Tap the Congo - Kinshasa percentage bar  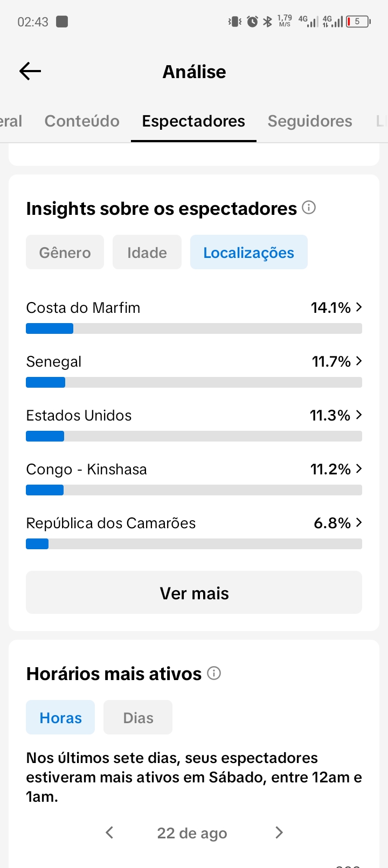tap(194, 490)
